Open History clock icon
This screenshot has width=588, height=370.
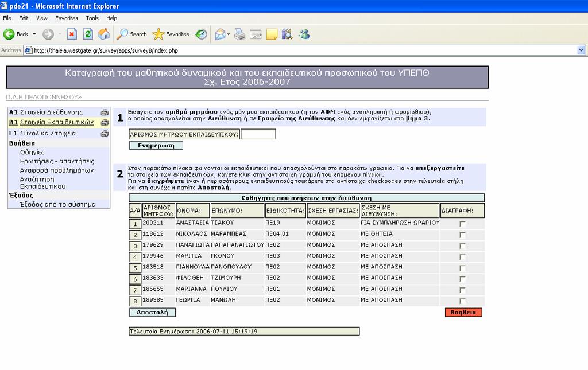coord(202,34)
